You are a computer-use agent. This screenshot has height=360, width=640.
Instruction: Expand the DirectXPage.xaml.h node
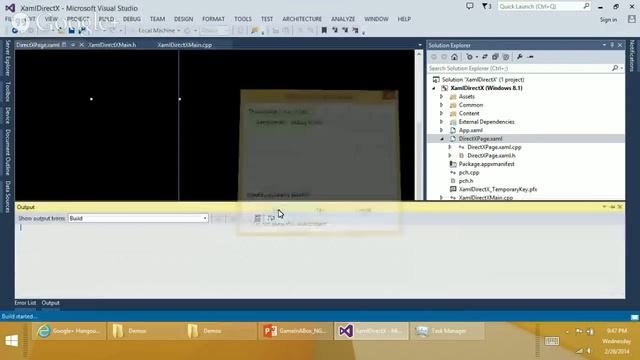(450, 156)
